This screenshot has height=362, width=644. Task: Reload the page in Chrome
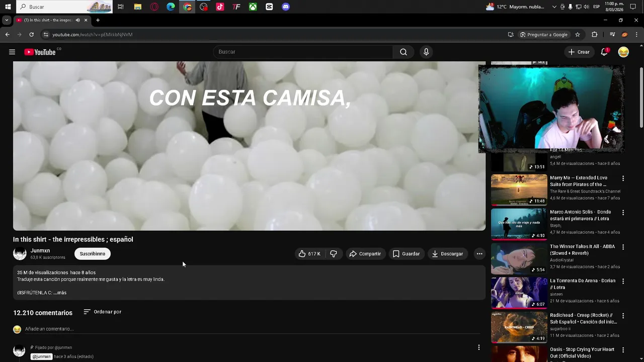coord(31,35)
